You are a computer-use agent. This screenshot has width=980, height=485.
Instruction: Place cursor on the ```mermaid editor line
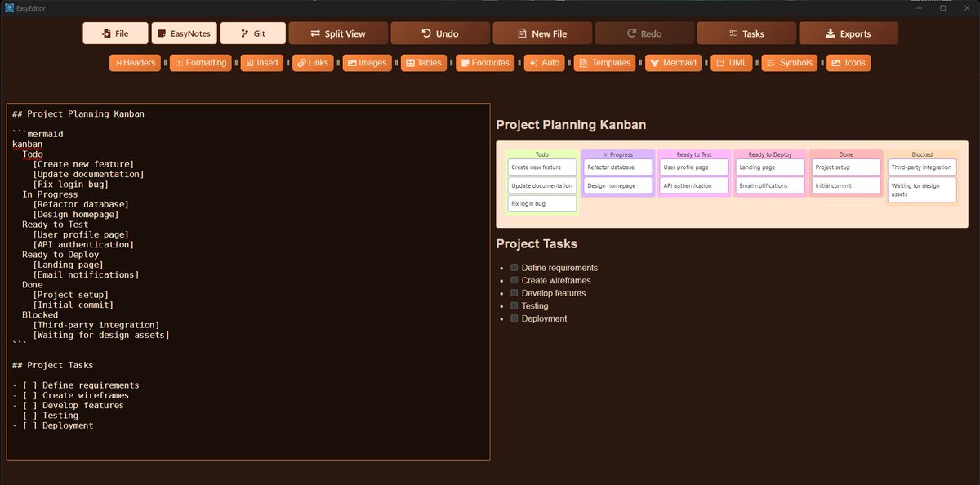(x=38, y=134)
